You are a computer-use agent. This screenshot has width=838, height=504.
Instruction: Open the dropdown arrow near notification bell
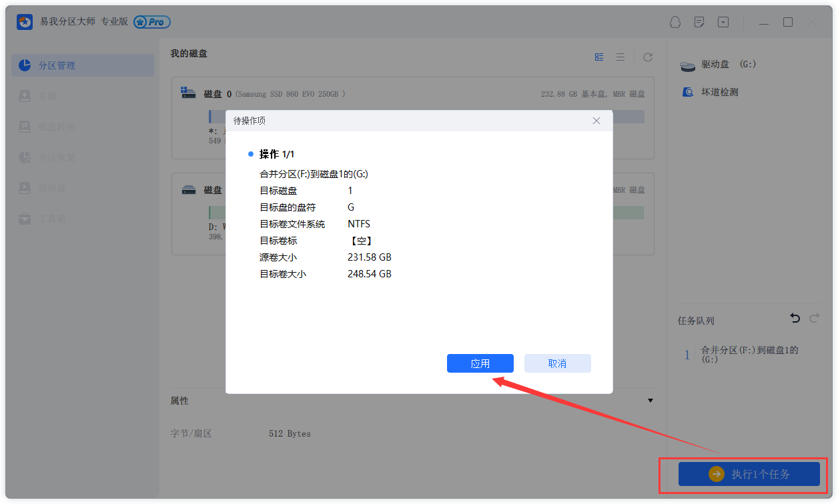pyautogui.click(x=723, y=22)
